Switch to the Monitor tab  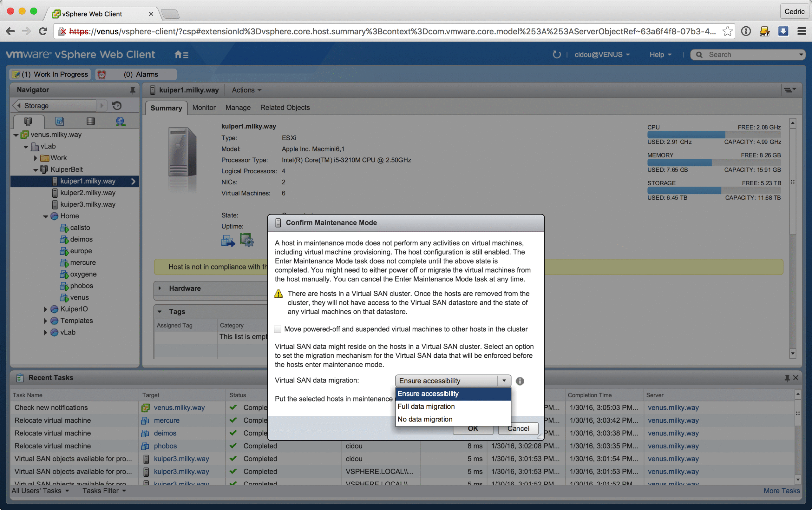click(x=204, y=108)
